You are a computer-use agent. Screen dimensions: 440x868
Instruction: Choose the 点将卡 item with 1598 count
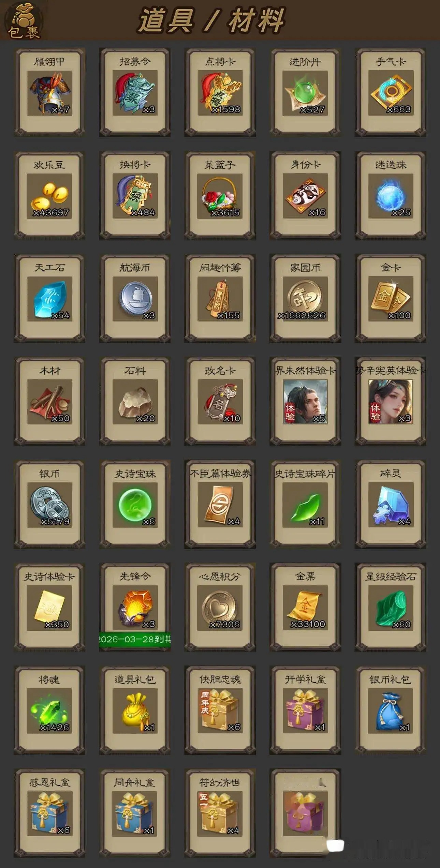coord(220,92)
